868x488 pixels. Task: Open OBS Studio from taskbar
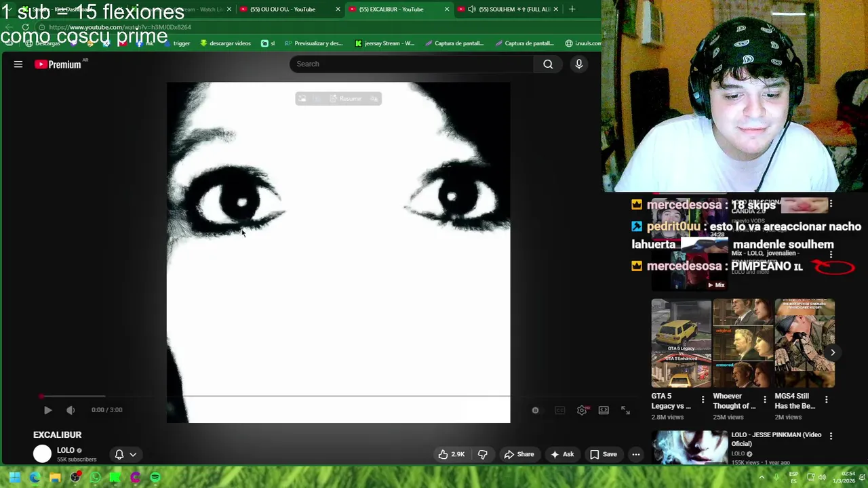pos(75,478)
